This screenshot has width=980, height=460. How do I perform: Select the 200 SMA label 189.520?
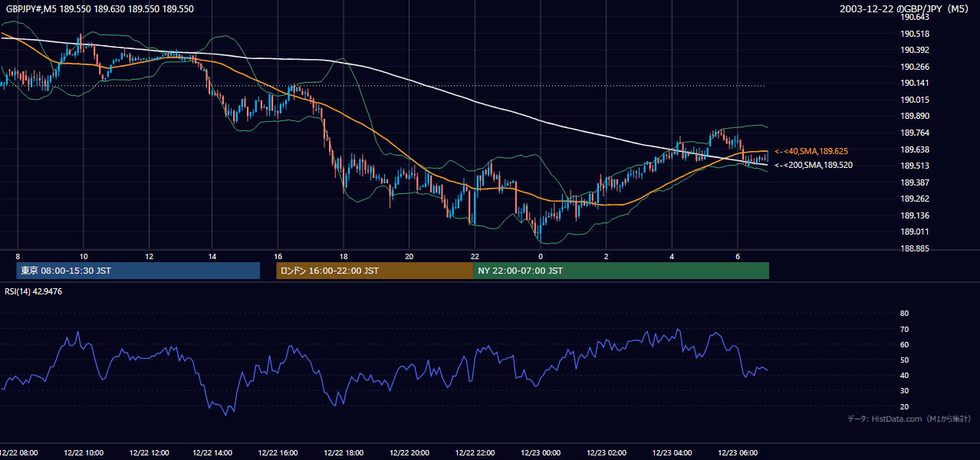(813, 165)
